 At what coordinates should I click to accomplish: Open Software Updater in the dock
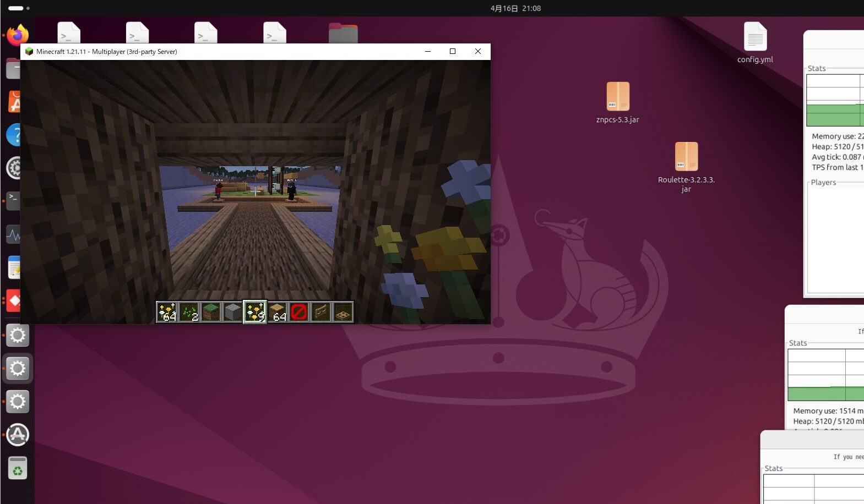(17, 435)
